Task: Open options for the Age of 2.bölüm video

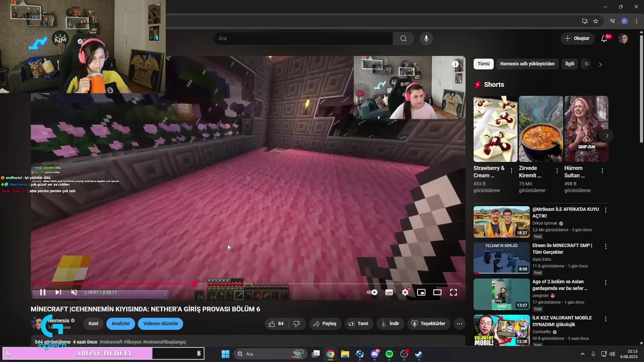Action: coord(606,283)
